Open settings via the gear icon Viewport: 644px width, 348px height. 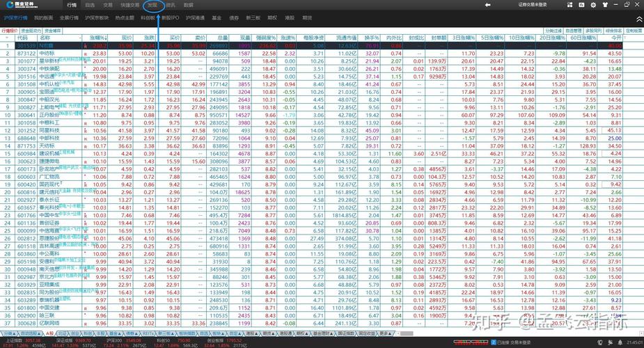(593, 5)
